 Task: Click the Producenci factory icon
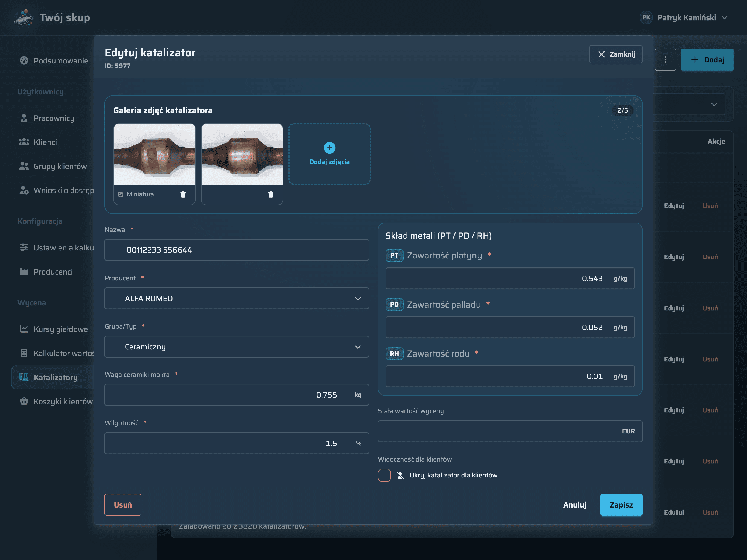click(x=24, y=272)
